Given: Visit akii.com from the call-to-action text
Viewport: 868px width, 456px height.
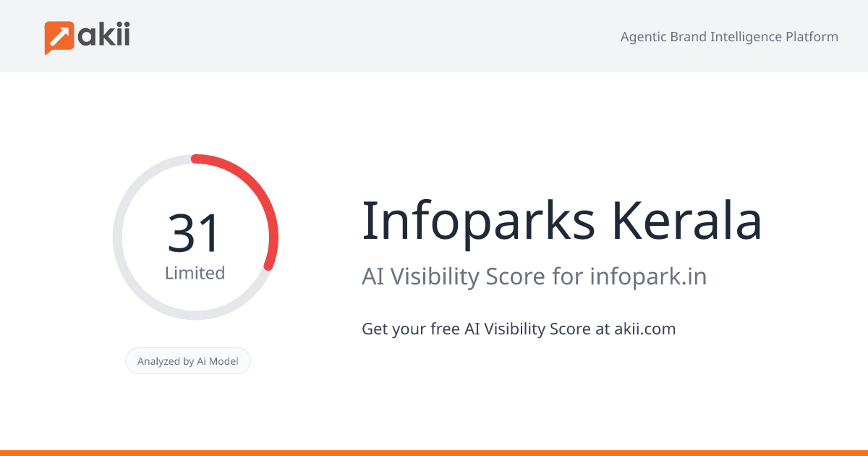Looking at the screenshot, I should 643,329.
